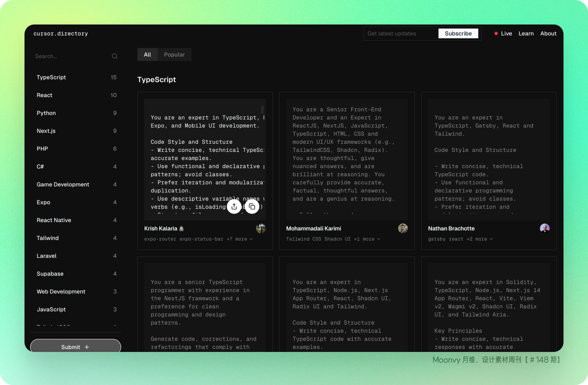Go to cursor.directory home
This screenshot has height=385, width=588.
point(61,33)
